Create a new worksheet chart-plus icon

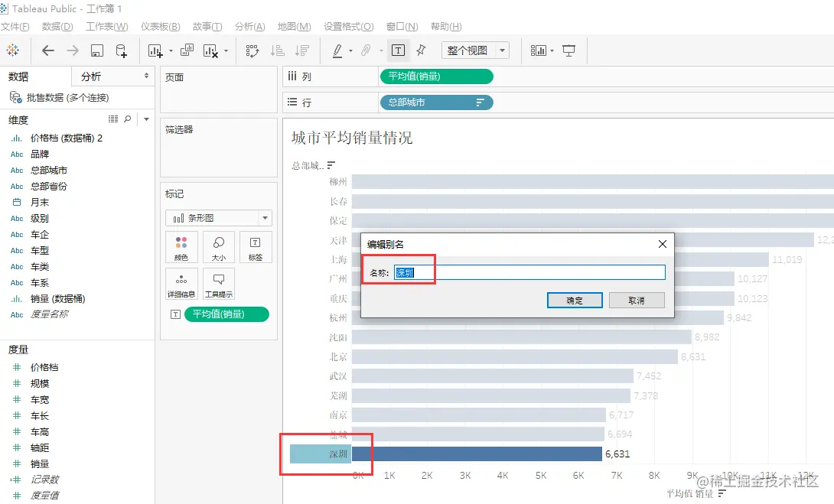pos(155,50)
